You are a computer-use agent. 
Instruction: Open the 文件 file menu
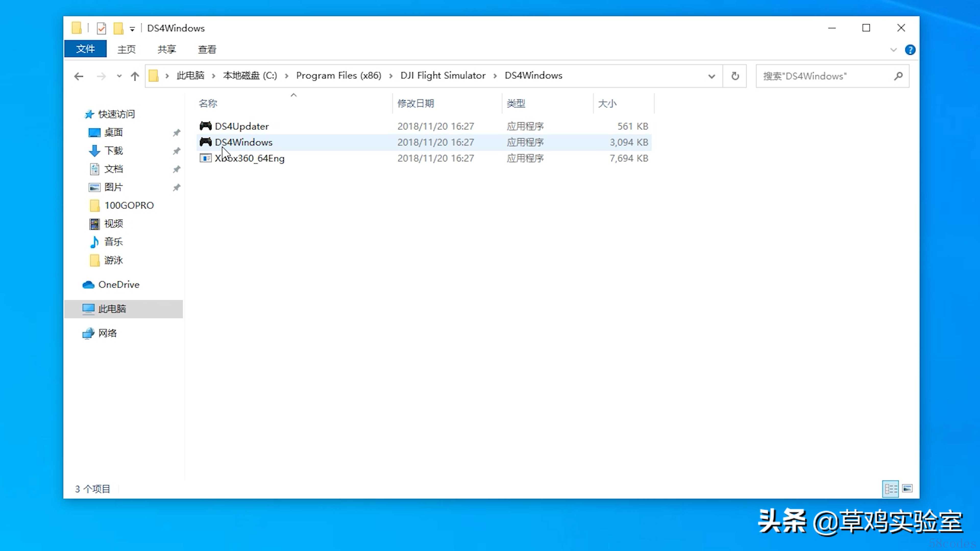(85, 49)
